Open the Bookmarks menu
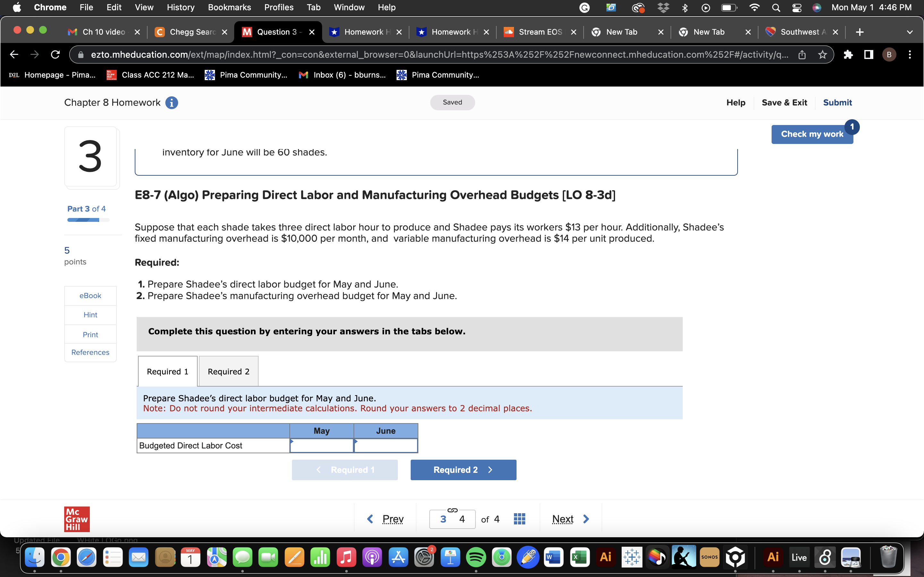The width and height of the screenshot is (924, 577). (x=229, y=8)
